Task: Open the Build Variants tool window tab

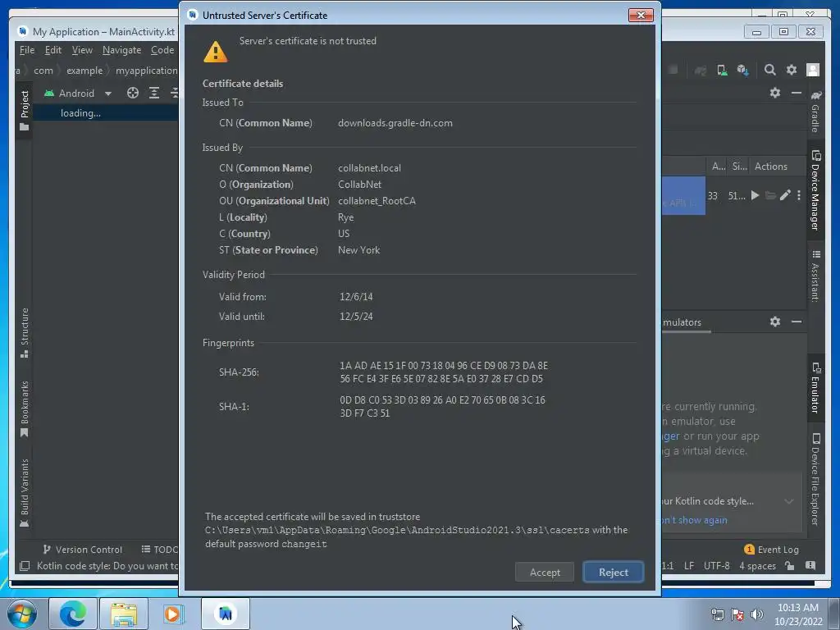Action: pyautogui.click(x=24, y=493)
